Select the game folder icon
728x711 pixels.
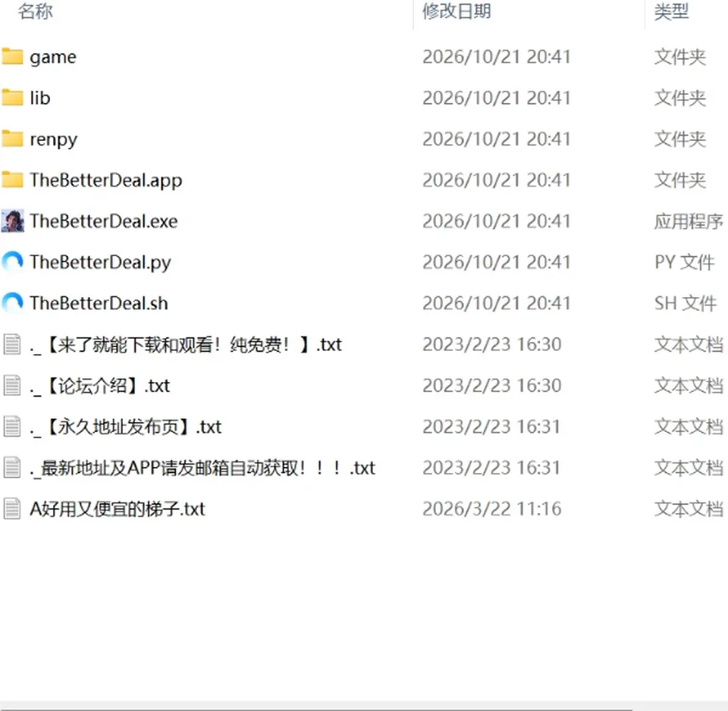click(x=13, y=57)
